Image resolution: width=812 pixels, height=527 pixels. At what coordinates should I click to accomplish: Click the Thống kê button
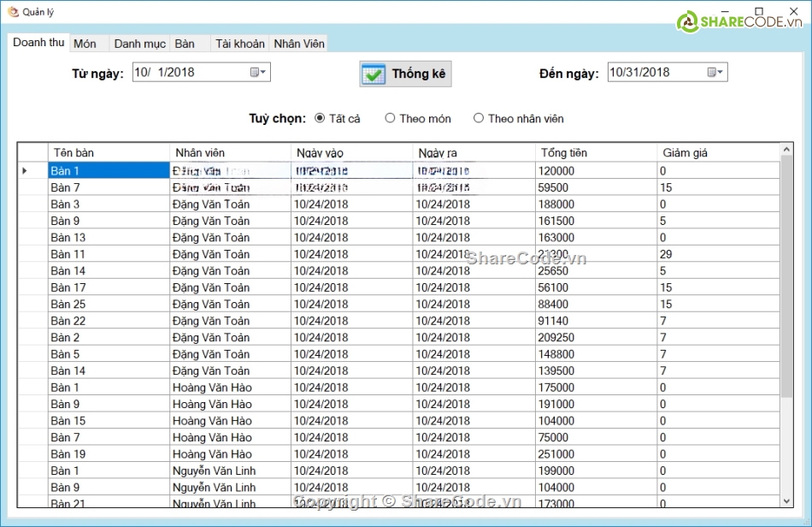(405, 74)
